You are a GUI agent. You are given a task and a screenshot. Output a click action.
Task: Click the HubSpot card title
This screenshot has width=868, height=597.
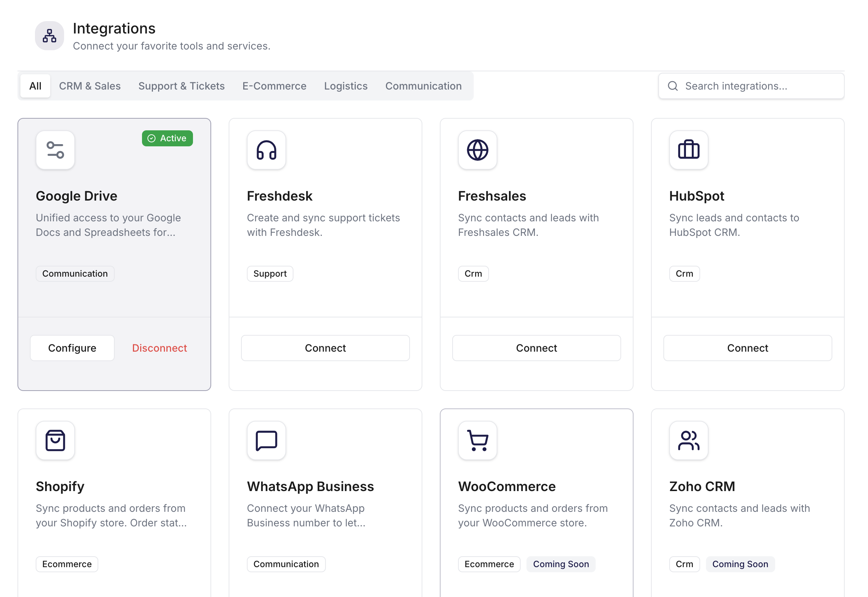(696, 196)
